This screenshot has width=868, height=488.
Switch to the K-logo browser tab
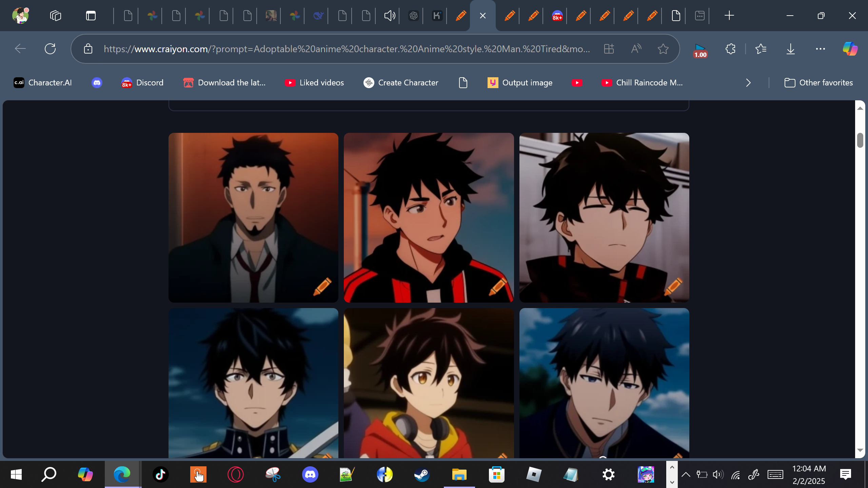coord(437,16)
